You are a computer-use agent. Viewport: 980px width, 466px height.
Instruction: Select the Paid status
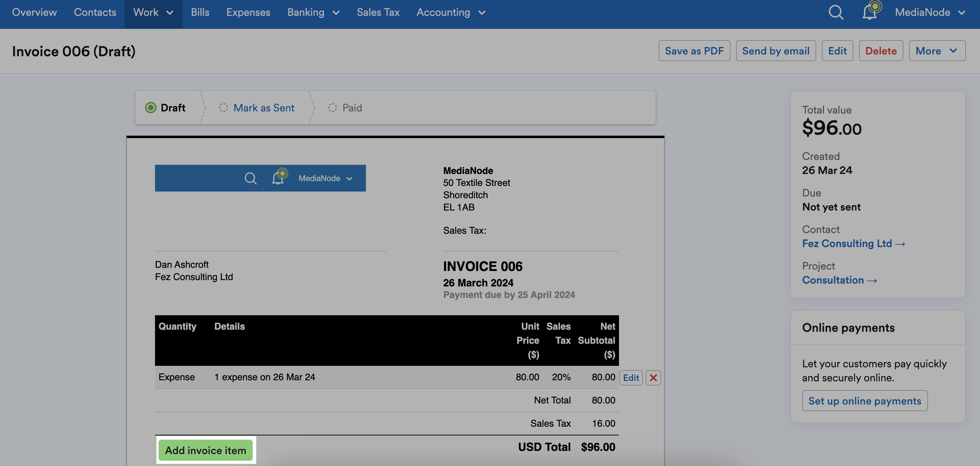pyautogui.click(x=352, y=108)
